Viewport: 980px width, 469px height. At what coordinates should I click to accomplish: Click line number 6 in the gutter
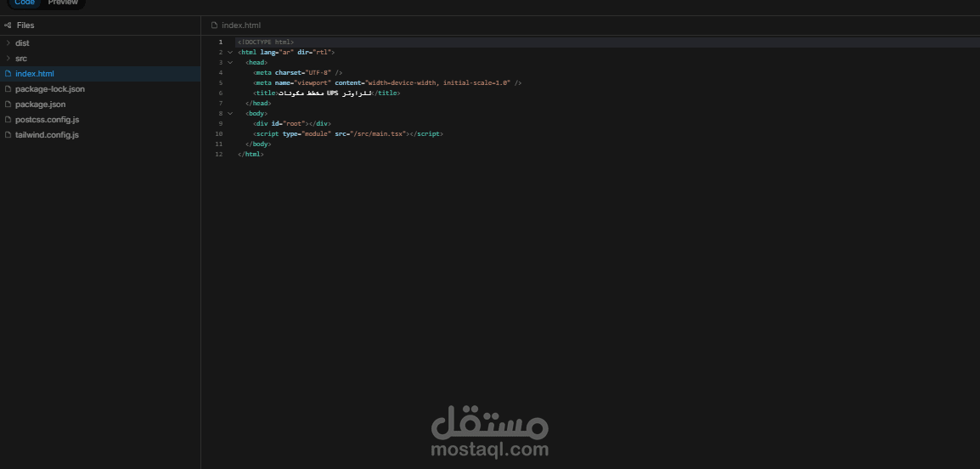coord(221,93)
